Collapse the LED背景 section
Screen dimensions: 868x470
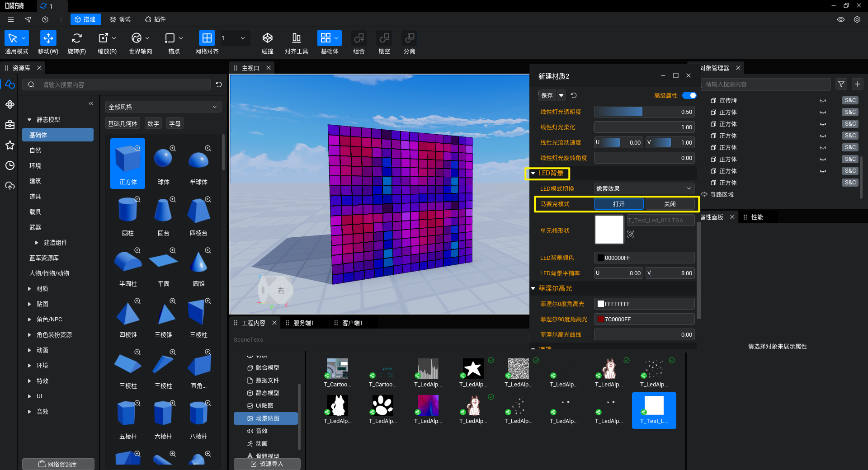coord(533,173)
